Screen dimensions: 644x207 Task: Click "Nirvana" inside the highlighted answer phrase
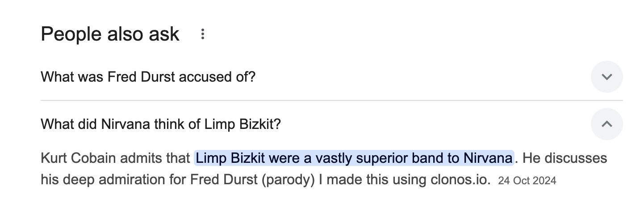coord(488,158)
